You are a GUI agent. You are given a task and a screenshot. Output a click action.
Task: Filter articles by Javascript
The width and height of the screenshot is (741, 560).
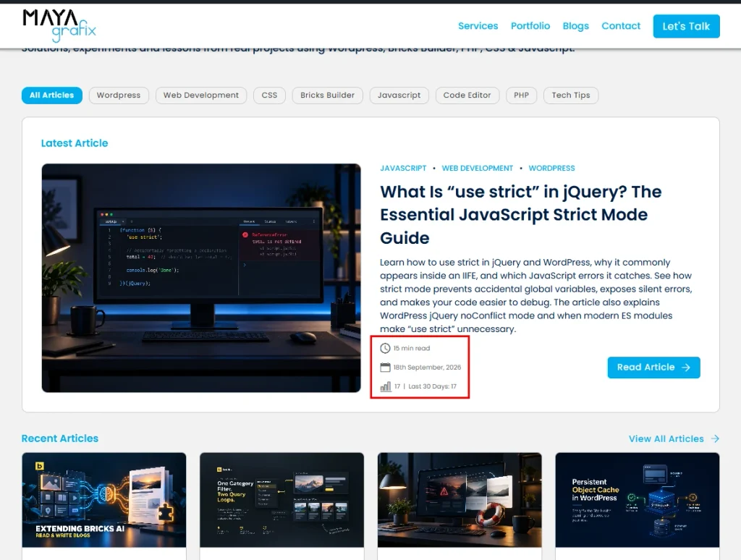click(399, 95)
